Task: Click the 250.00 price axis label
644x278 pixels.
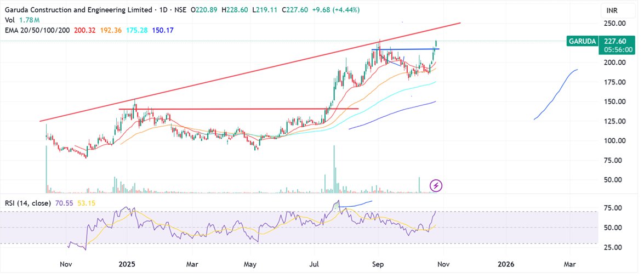Action: click(614, 24)
